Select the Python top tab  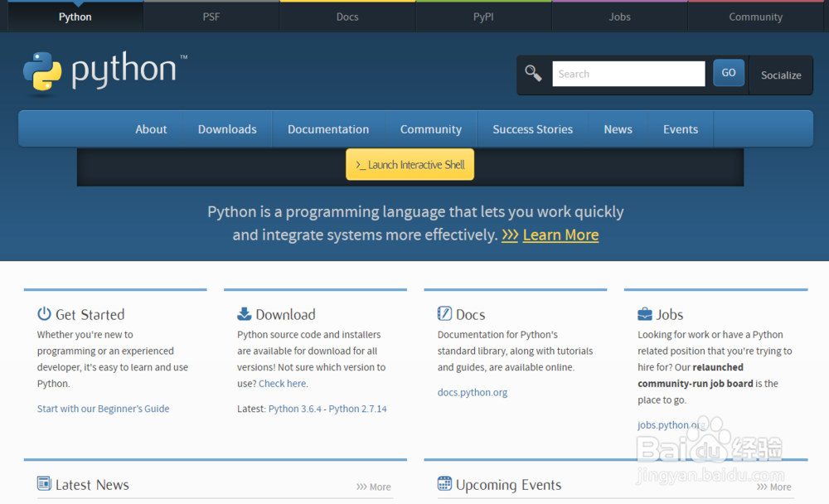[75, 17]
